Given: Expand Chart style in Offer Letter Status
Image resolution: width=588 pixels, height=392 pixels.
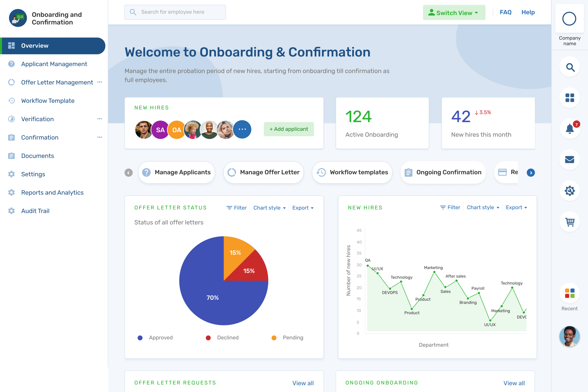Looking at the screenshot, I should [x=269, y=208].
